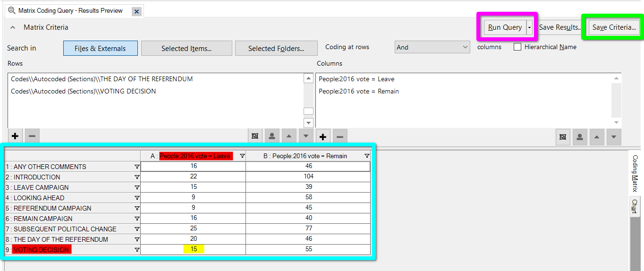Screen dimensions: 644x271
Task: Open filter icon on VOTING DECISION row
Action: (x=137, y=250)
